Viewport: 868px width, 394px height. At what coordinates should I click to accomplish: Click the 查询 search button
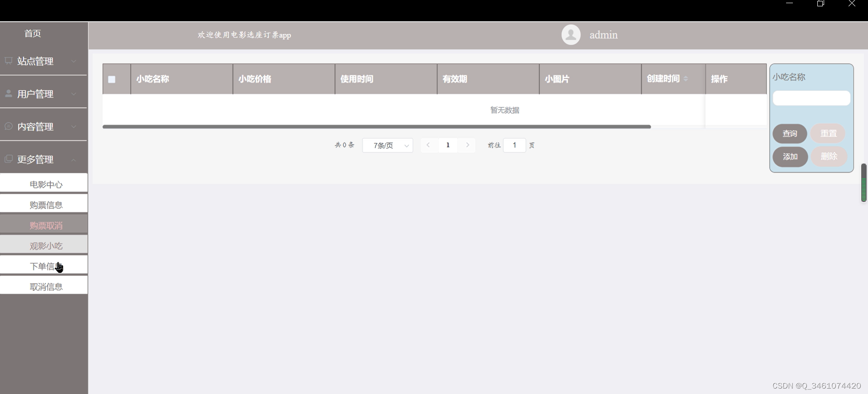(790, 134)
